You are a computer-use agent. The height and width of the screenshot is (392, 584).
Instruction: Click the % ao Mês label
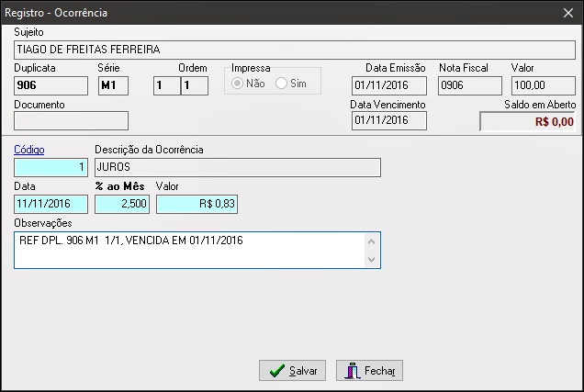click(119, 186)
